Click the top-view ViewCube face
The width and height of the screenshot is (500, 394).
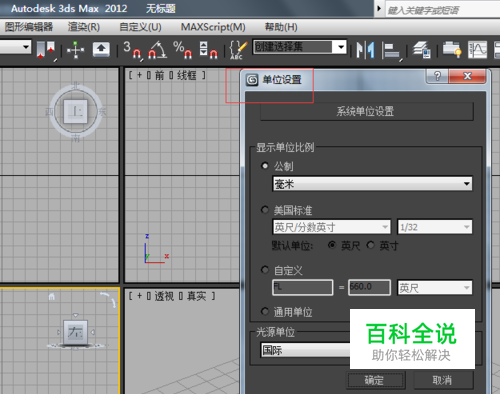(x=76, y=111)
